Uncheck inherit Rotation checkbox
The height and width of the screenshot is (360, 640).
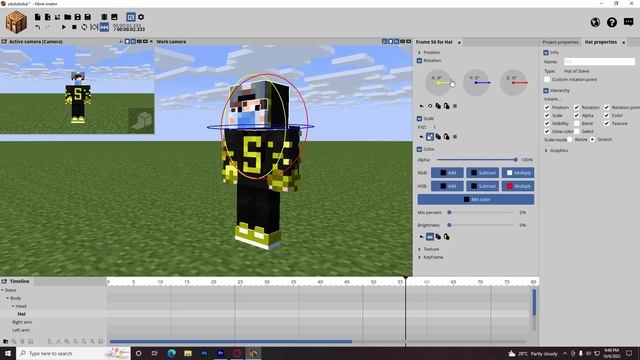coord(577,107)
